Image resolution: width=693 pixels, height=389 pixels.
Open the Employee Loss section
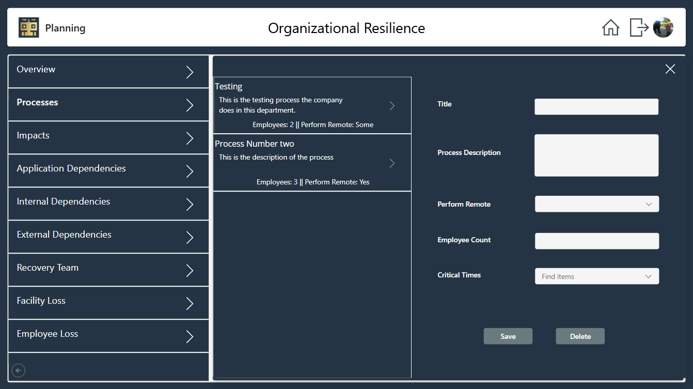(x=108, y=336)
